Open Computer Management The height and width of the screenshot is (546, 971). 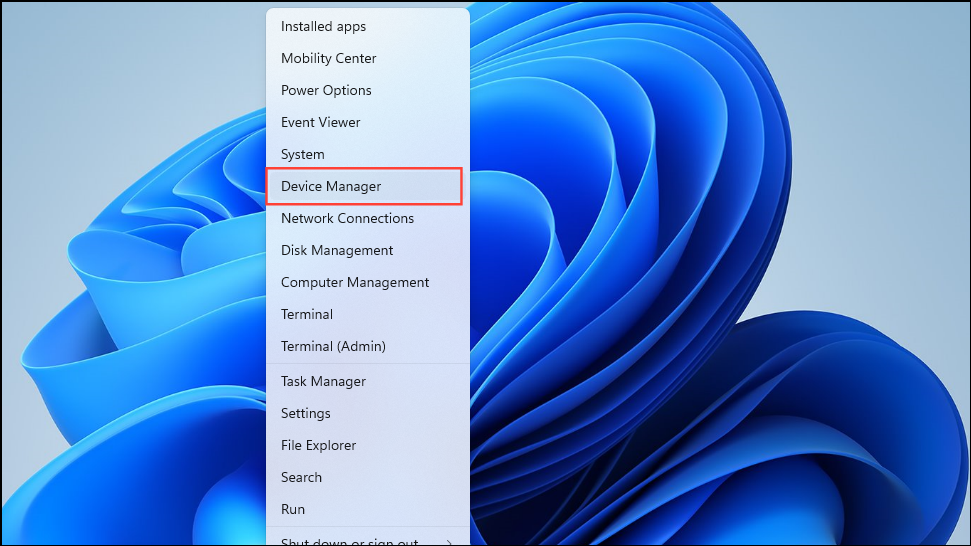click(x=368, y=282)
